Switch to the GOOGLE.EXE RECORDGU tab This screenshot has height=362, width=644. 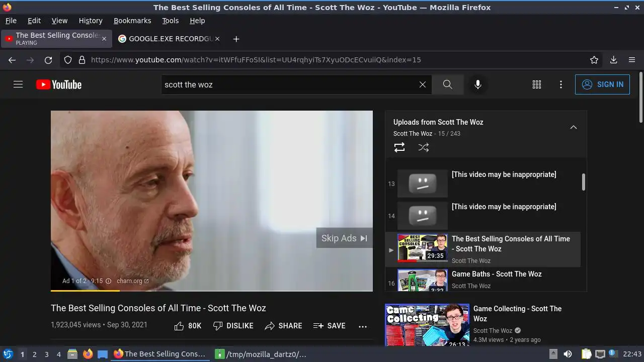[x=169, y=39]
